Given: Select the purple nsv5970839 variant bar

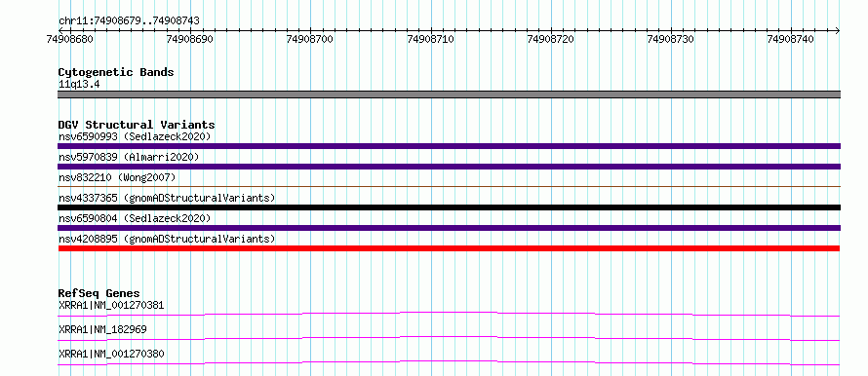Looking at the screenshot, I should click(x=449, y=167).
